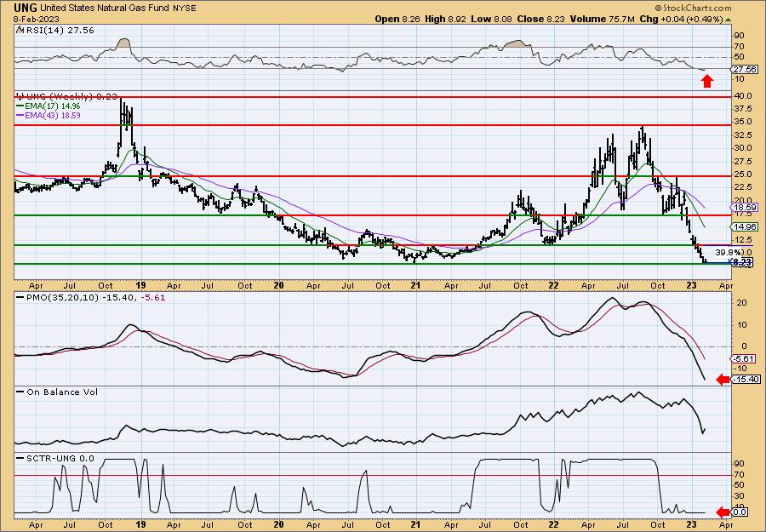Click the '18.59' price tag on right axis
766x532 pixels.
(x=746, y=208)
